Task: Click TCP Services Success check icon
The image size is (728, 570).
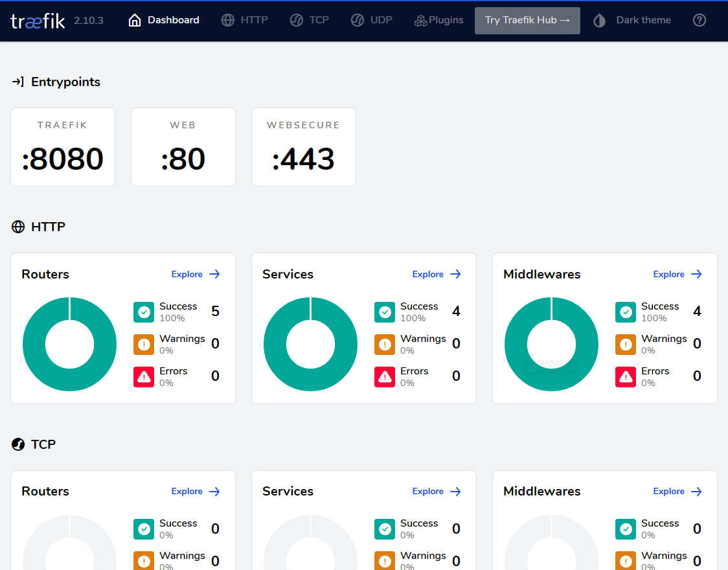Action: tap(385, 529)
